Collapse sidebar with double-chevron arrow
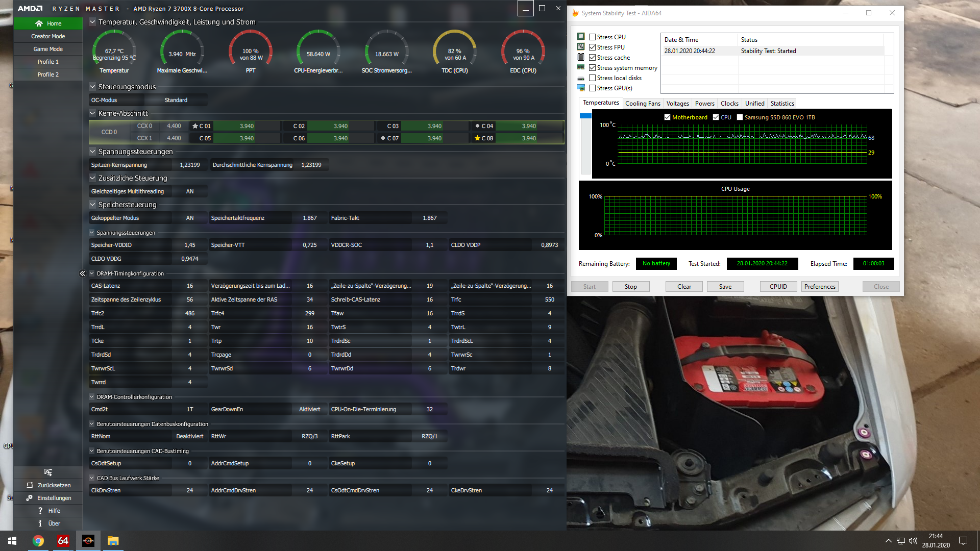The width and height of the screenshot is (980, 551). [x=82, y=273]
